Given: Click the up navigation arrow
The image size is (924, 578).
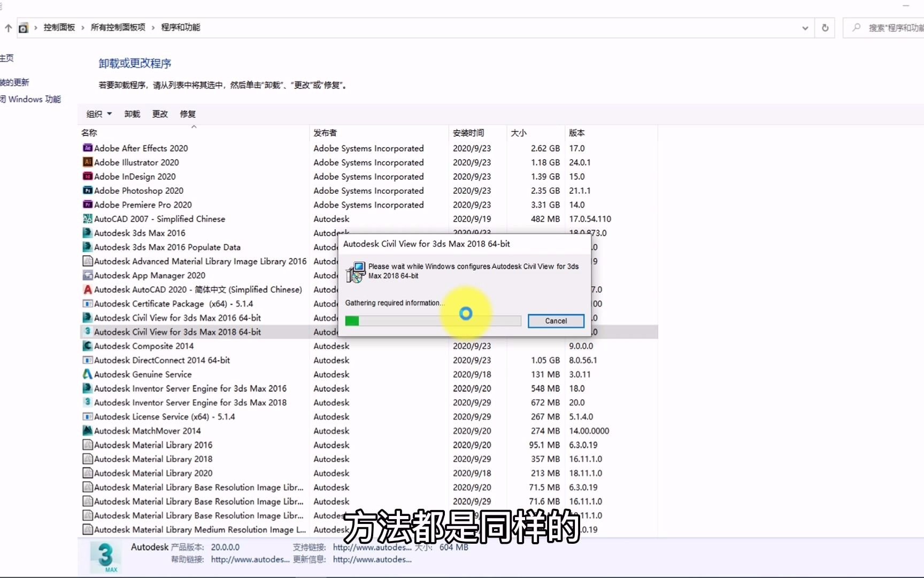Looking at the screenshot, I should [x=8, y=27].
